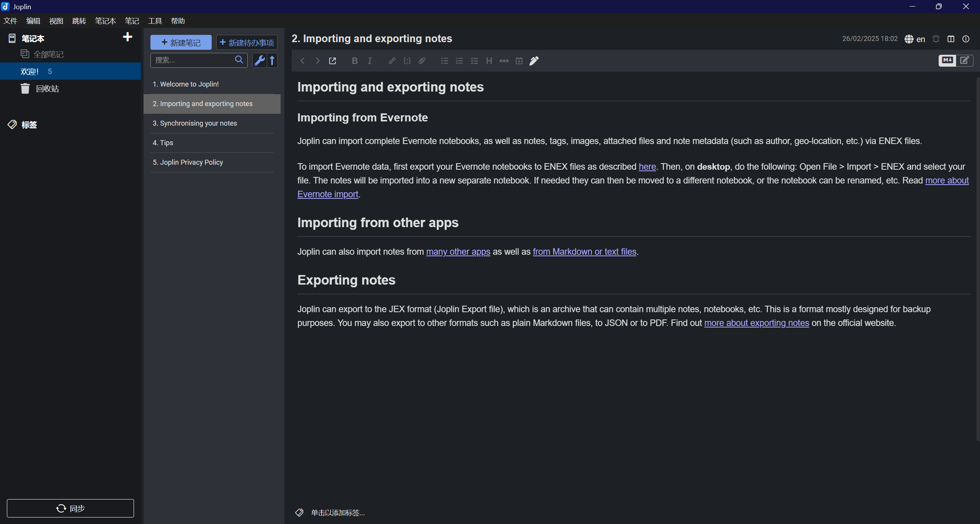Insert a hyperlink
The height and width of the screenshot is (524, 980).
point(392,61)
